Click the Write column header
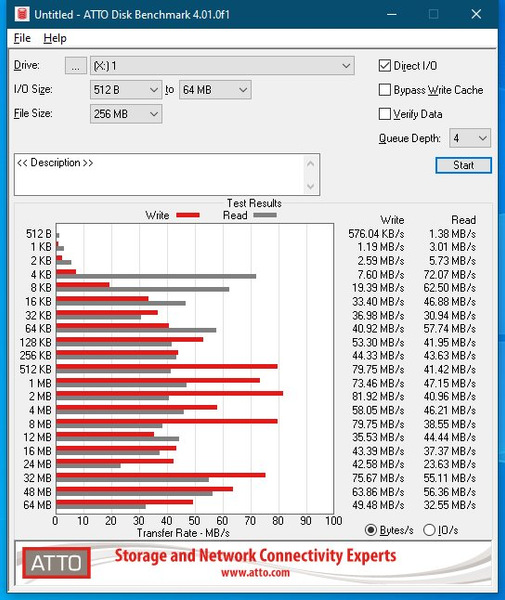The width and height of the screenshot is (505, 600). coord(392,220)
